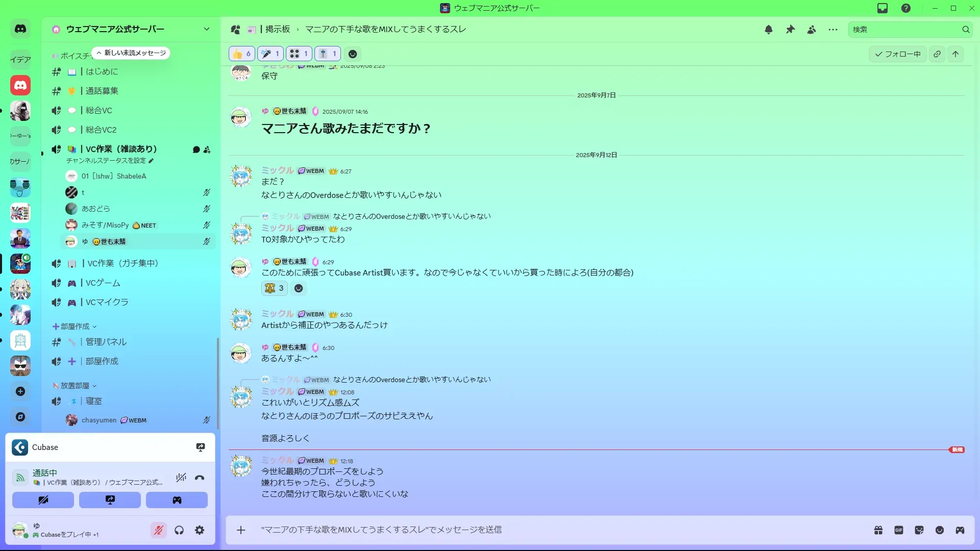
Task: Open notification bell settings for thread
Action: click(x=768, y=30)
